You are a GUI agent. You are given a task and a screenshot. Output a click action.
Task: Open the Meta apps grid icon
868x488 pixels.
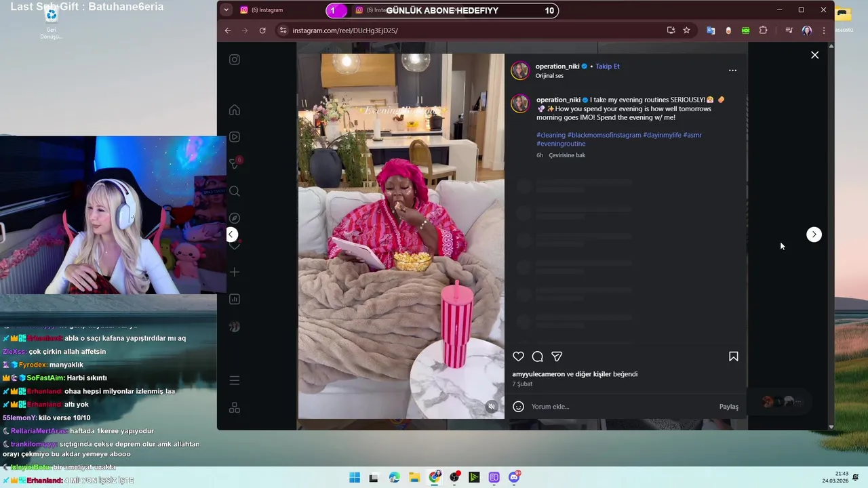pyautogui.click(x=235, y=407)
